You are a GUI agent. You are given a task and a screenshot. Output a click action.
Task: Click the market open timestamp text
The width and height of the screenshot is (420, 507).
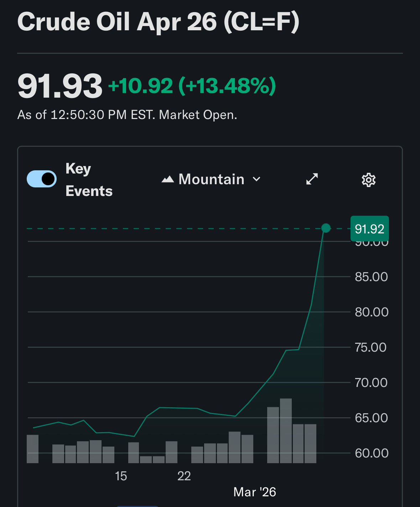(127, 115)
